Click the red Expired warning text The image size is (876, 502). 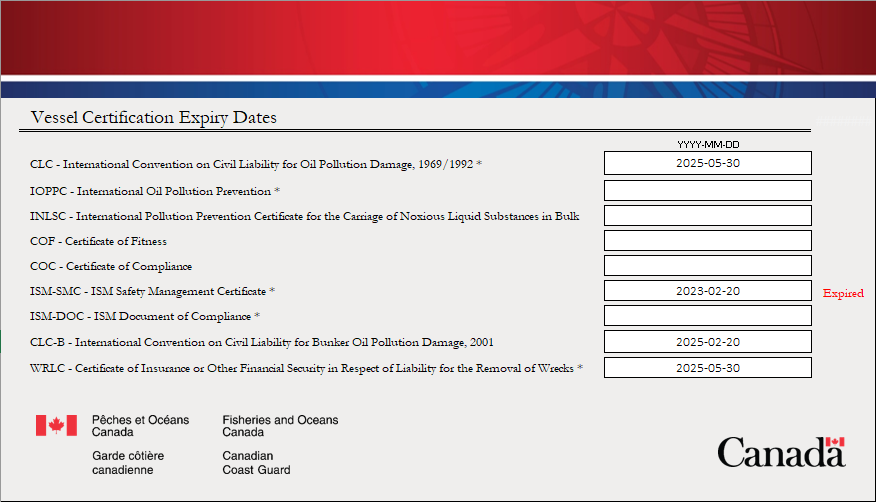[842, 293]
